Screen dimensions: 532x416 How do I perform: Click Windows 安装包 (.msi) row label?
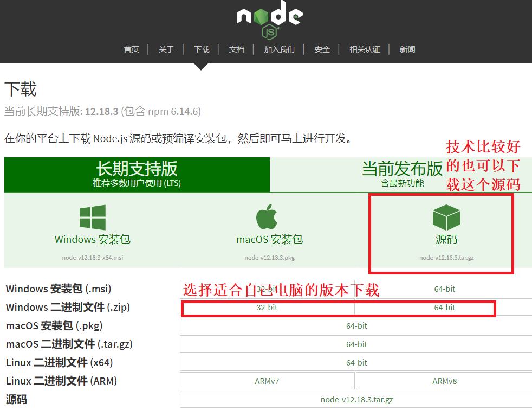[x=59, y=289]
